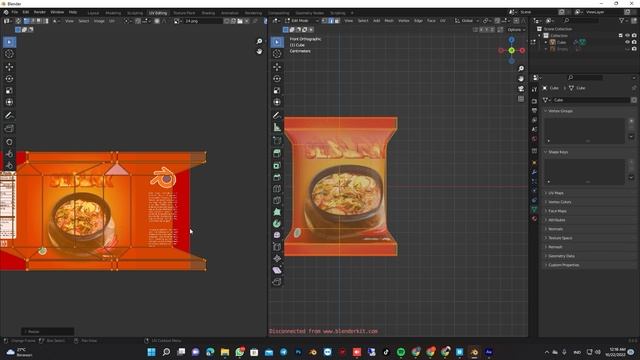The image size is (640, 360).
Task: Expand the UV Maps panel
Action: coord(556,193)
